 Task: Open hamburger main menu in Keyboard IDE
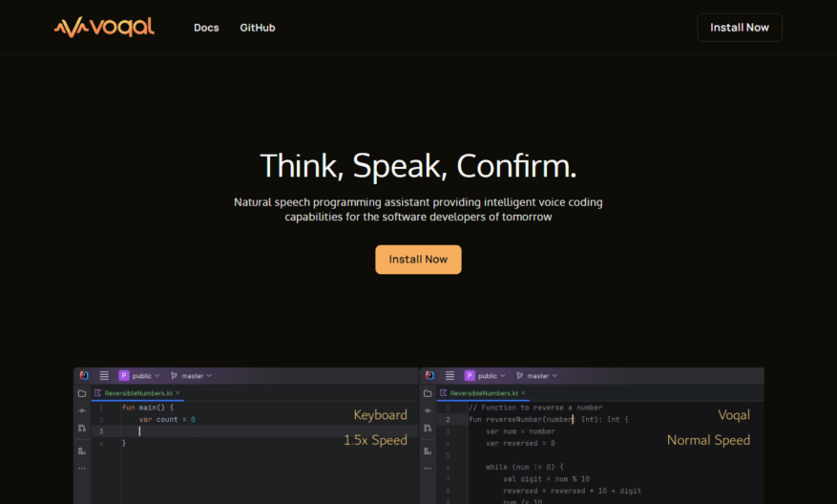point(104,375)
